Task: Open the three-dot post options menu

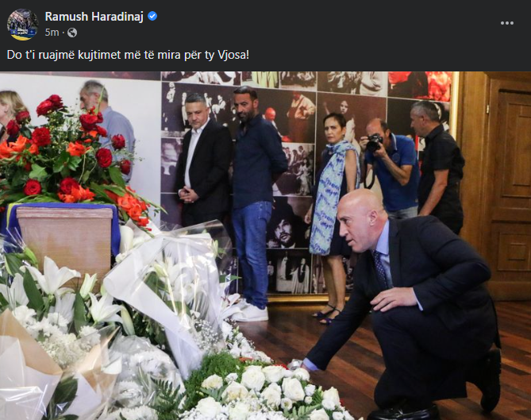Action: coord(507,23)
